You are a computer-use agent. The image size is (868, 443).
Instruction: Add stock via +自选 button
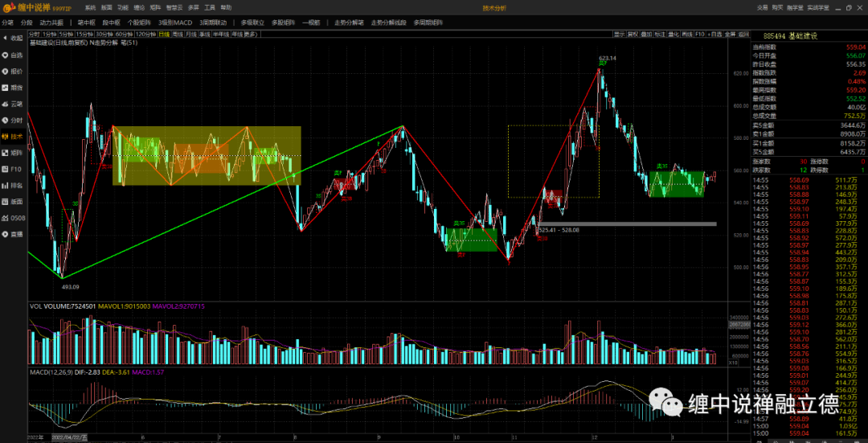715,35
